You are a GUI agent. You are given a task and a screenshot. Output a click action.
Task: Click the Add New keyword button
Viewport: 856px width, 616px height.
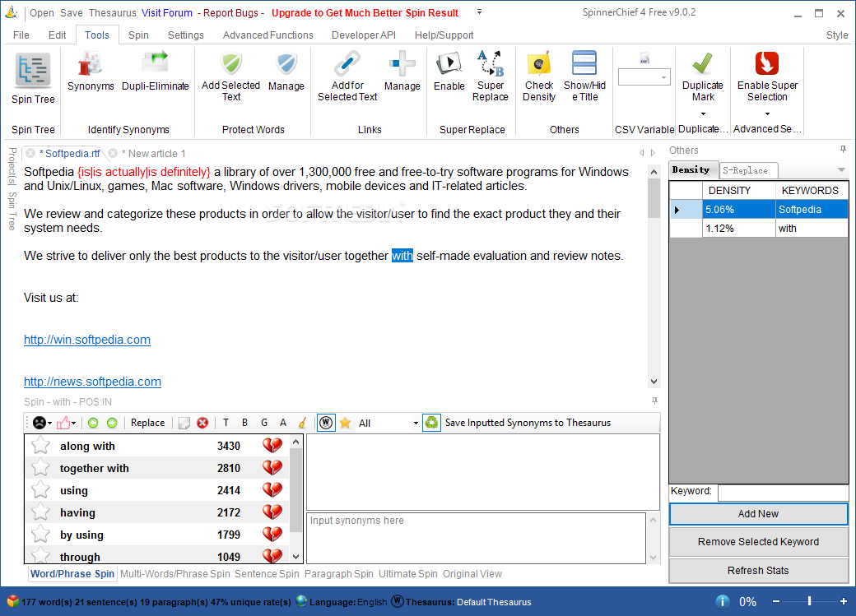click(758, 514)
